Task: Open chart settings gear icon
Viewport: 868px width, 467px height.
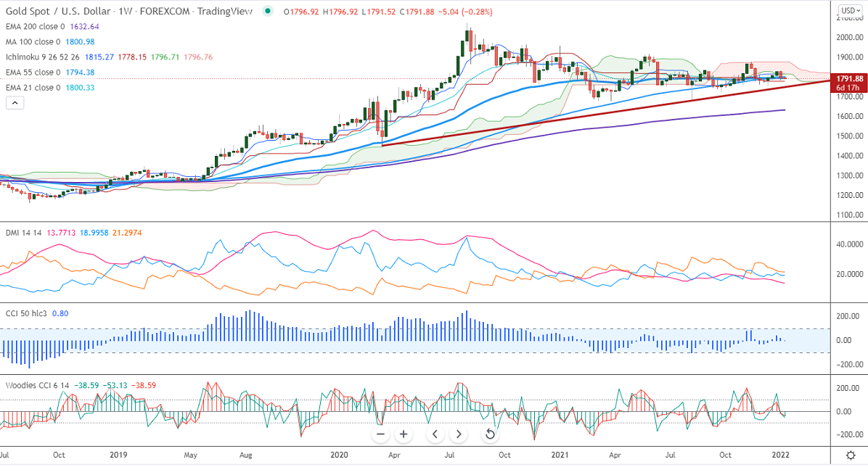Action: (851, 455)
